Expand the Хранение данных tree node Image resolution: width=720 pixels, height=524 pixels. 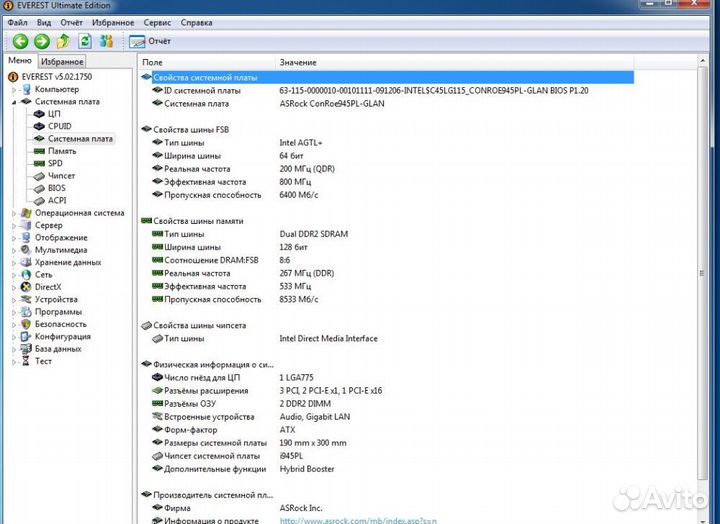(x=14, y=263)
